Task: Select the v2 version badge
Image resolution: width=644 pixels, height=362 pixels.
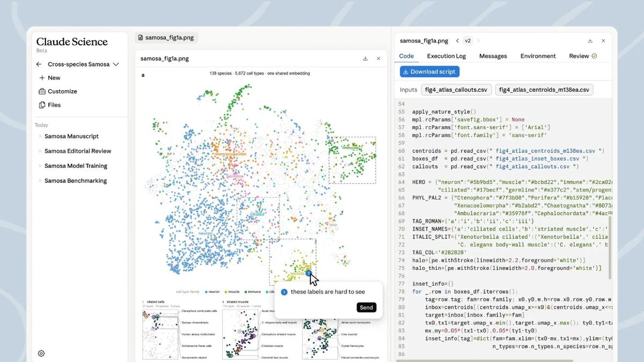Action: pyautogui.click(x=468, y=41)
